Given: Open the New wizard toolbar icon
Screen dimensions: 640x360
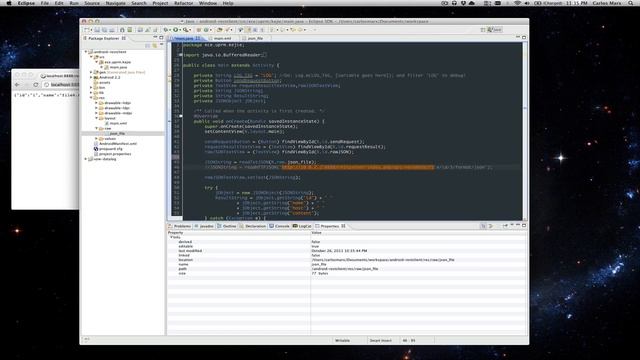Looking at the screenshot, I should click(x=87, y=30).
